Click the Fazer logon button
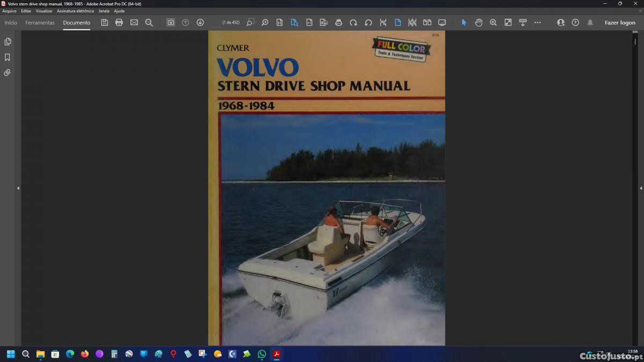 coord(620,23)
